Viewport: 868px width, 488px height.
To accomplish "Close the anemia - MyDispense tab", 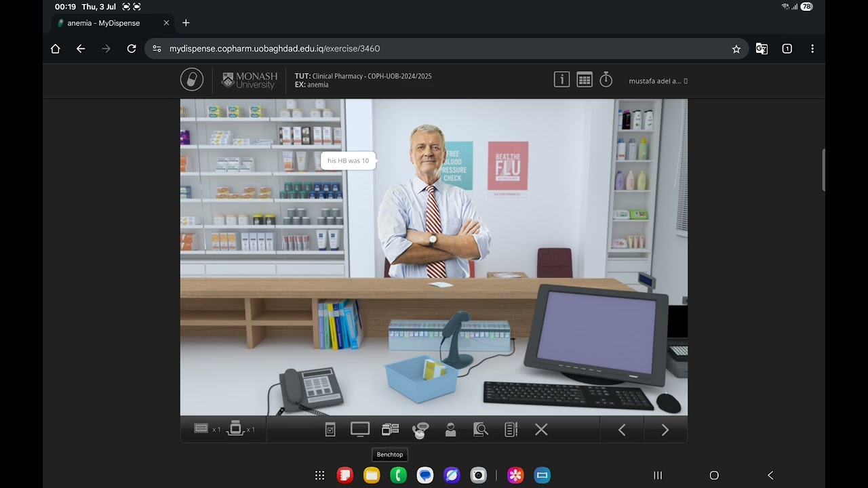I will (x=166, y=23).
